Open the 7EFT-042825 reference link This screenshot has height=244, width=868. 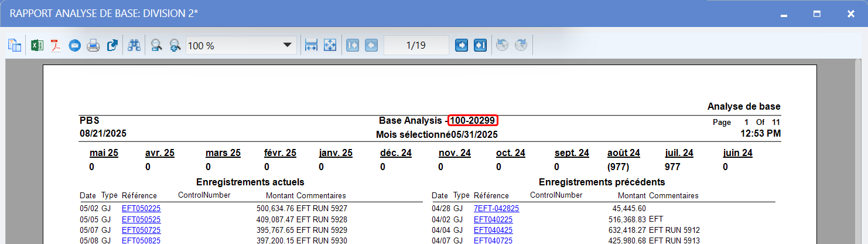point(496,208)
